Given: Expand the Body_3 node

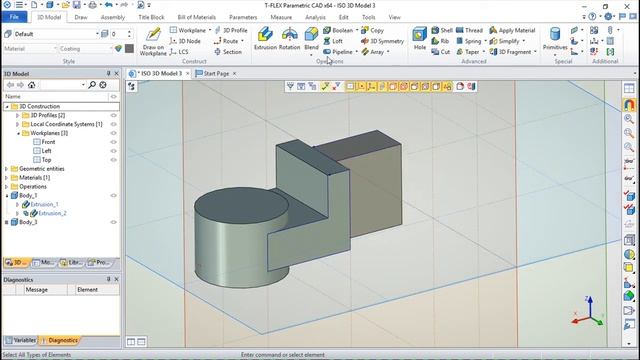Looking at the screenshot, I should [7, 222].
